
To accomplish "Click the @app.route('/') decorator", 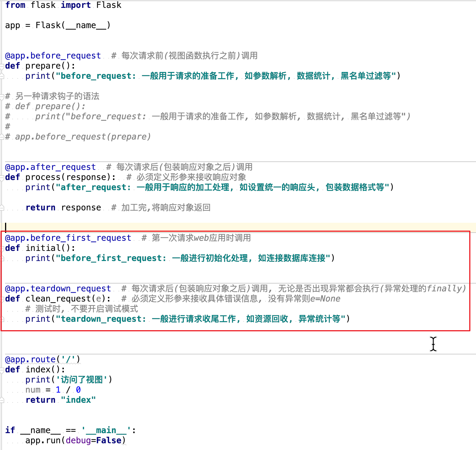I will tap(43, 359).
